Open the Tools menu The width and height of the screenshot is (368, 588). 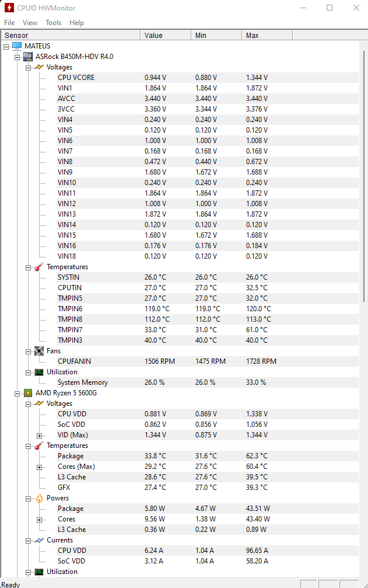point(53,23)
